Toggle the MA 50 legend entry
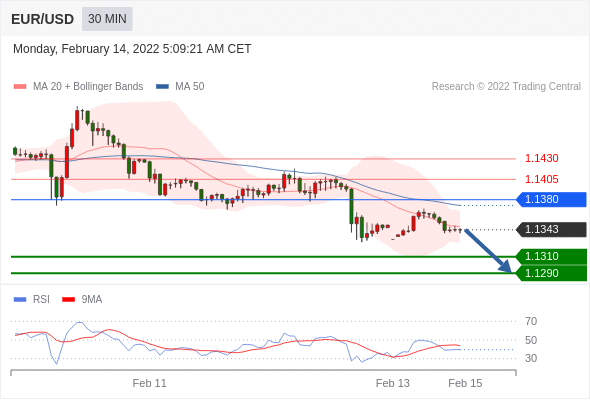590x400 pixels. pyautogui.click(x=180, y=87)
